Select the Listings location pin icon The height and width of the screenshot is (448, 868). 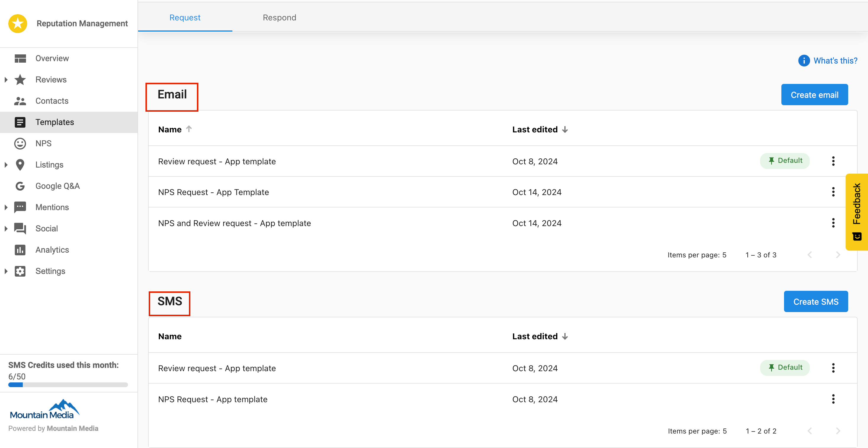pyautogui.click(x=20, y=164)
